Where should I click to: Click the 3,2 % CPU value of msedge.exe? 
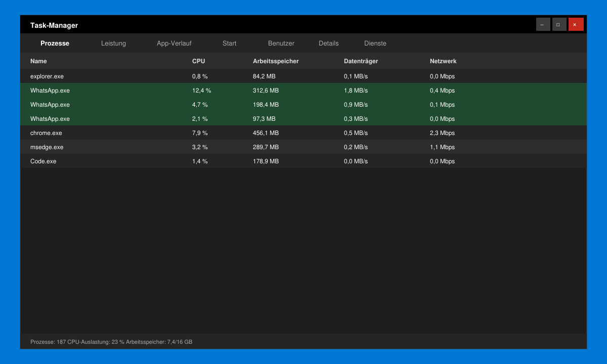[x=200, y=147]
